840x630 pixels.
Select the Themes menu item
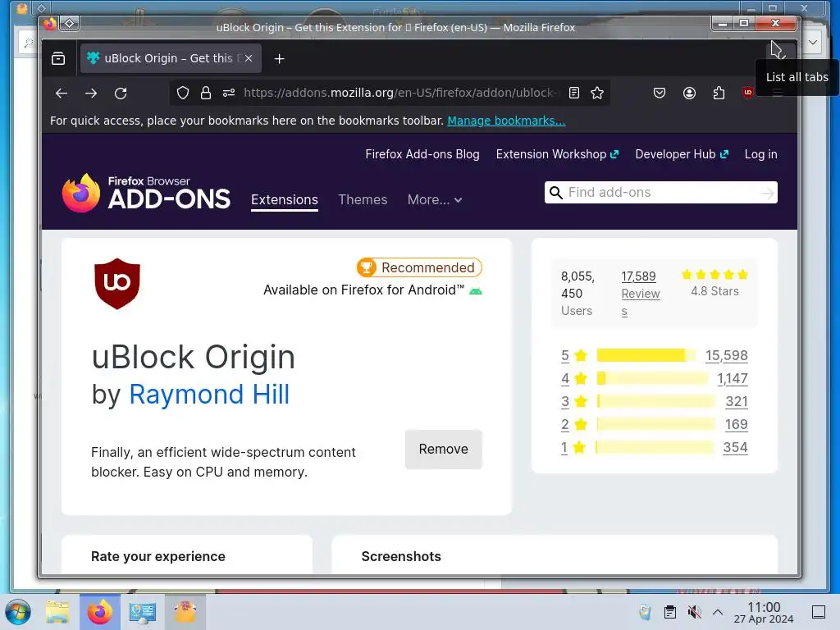363,200
